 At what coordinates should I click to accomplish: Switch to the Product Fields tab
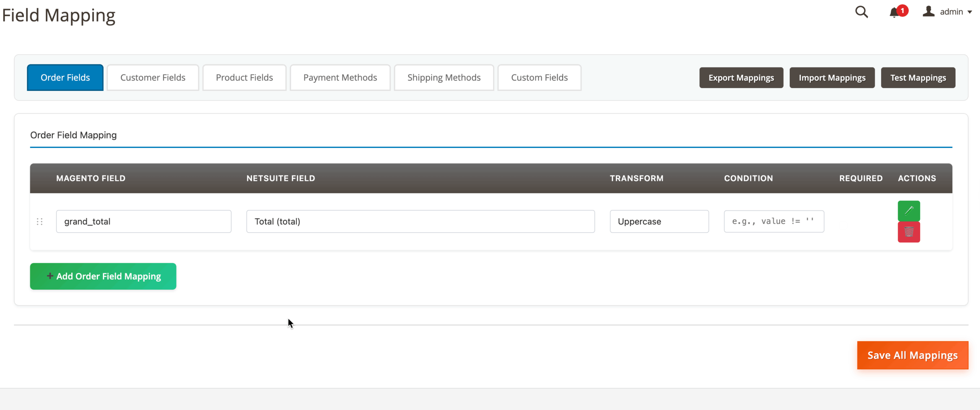click(244, 77)
